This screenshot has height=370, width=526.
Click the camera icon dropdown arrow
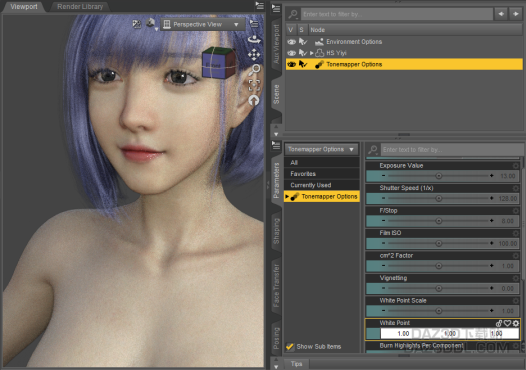coord(156,29)
